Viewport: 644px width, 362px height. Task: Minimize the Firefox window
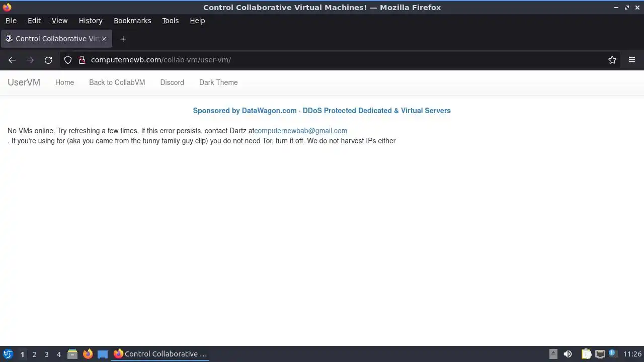tap(616, 8)
